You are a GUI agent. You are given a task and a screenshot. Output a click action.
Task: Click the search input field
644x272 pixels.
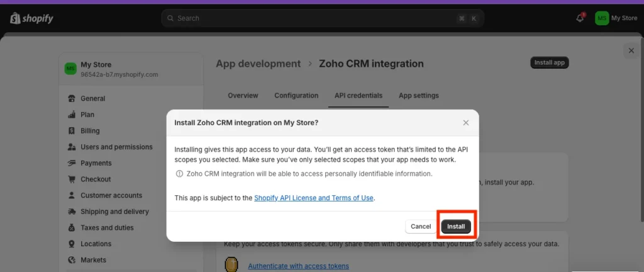[314, 18]
